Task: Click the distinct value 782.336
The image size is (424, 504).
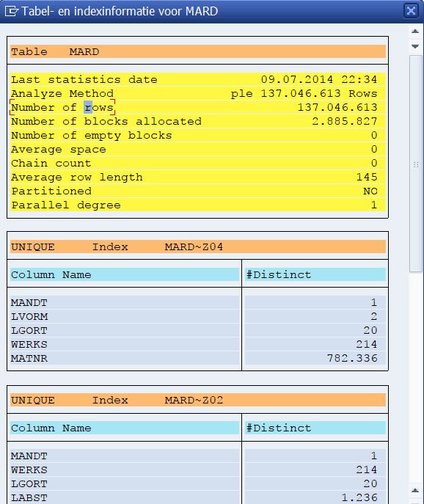Action: tap(352, 359)
